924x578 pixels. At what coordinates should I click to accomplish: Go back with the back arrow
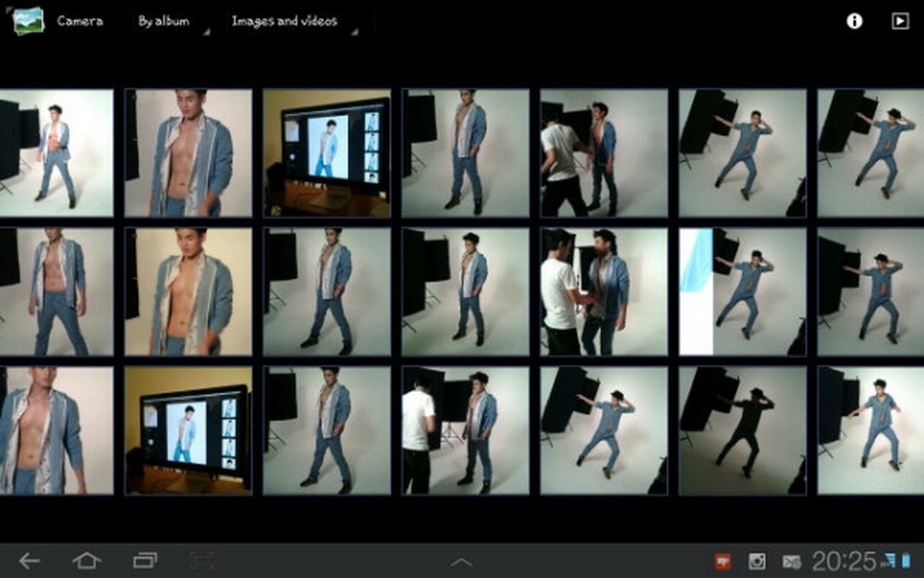29,560
